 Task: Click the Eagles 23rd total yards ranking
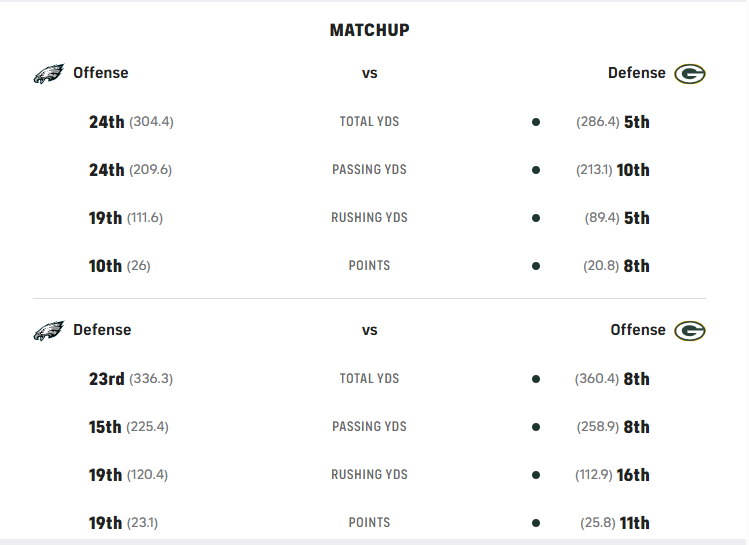click(106, 379)
